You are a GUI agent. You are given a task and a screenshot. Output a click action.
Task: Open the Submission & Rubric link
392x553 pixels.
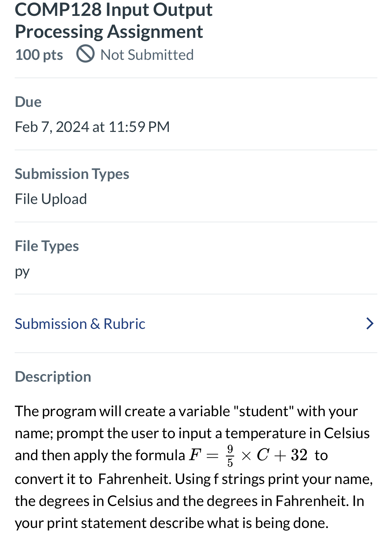[x=80, y=324]
